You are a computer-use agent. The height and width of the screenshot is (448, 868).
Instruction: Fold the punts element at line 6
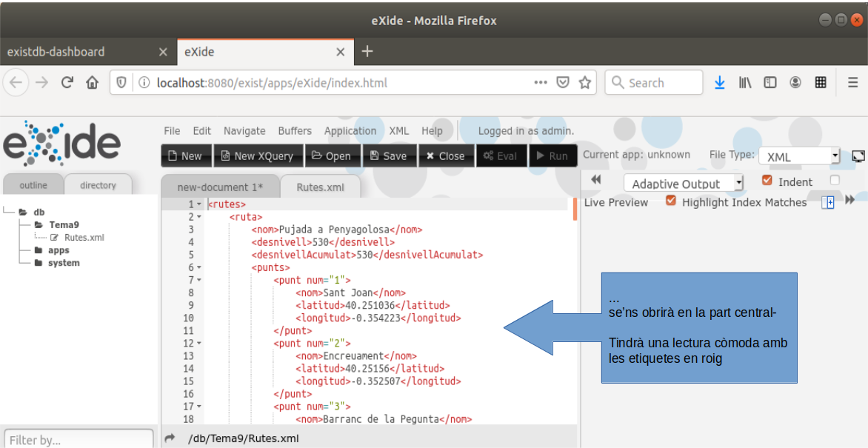[199, 267]
